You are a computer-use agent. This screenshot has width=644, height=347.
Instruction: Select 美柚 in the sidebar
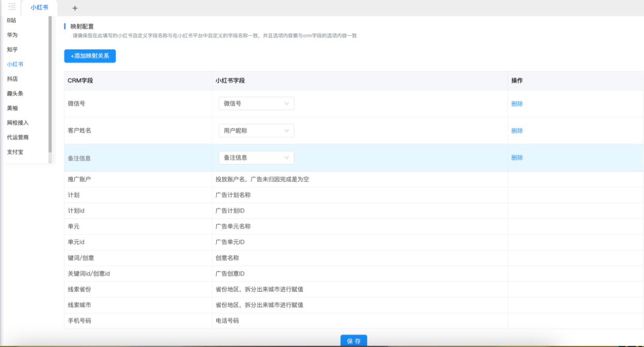click(12, 108)
